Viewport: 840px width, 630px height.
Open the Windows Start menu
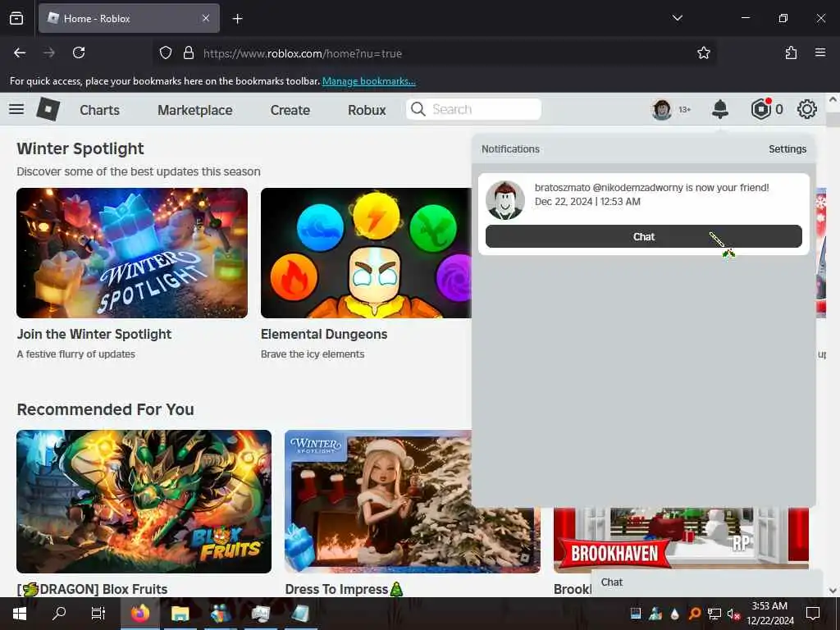20,614
